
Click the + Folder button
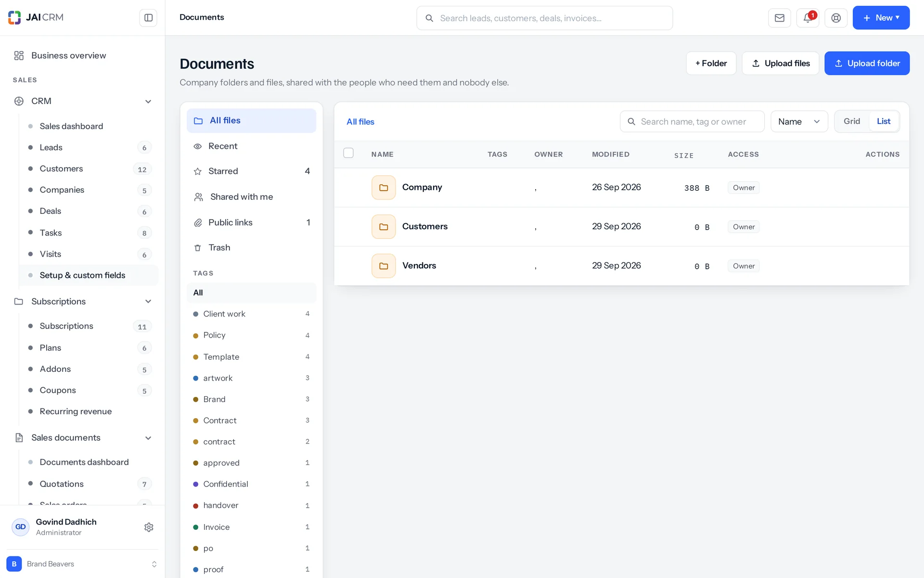point(711,63)
